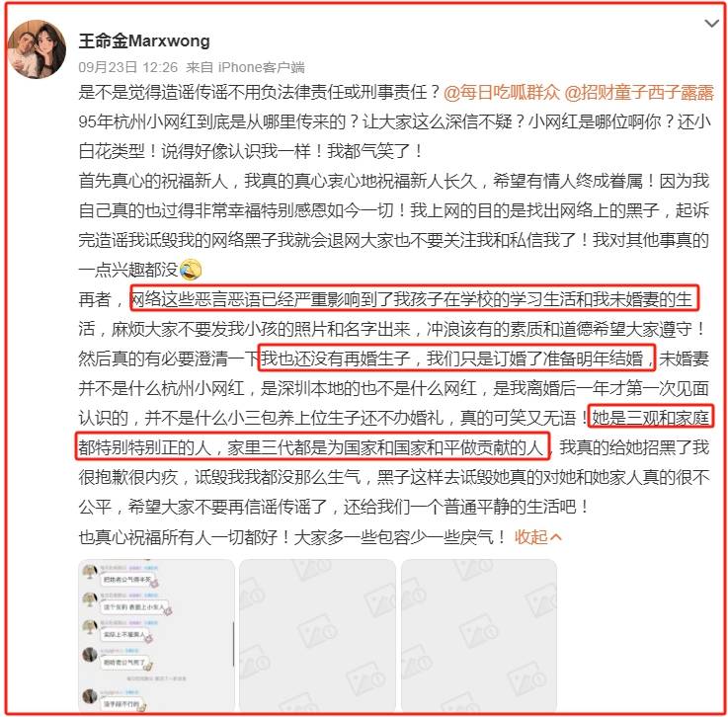
Task: Click highlighted text starting 网络这些恶言恶语
Action: click(414, 298)
